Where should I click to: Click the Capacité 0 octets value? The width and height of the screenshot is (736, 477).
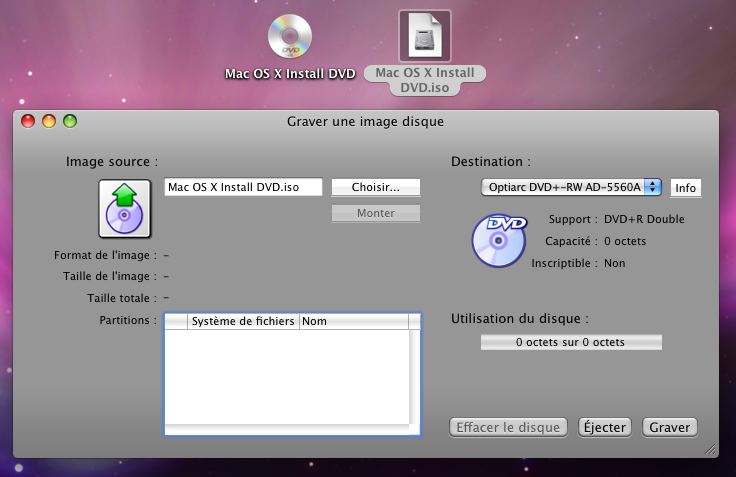click(625, 241)
